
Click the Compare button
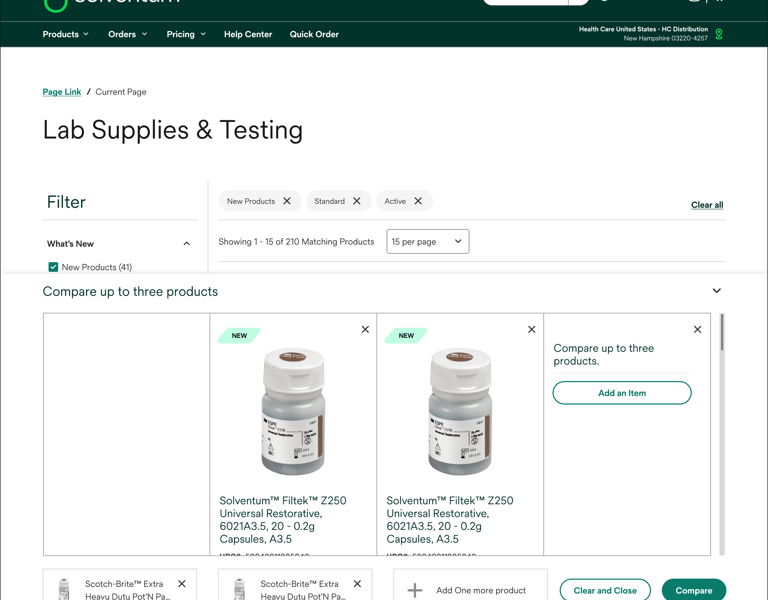tap(694, 590)
